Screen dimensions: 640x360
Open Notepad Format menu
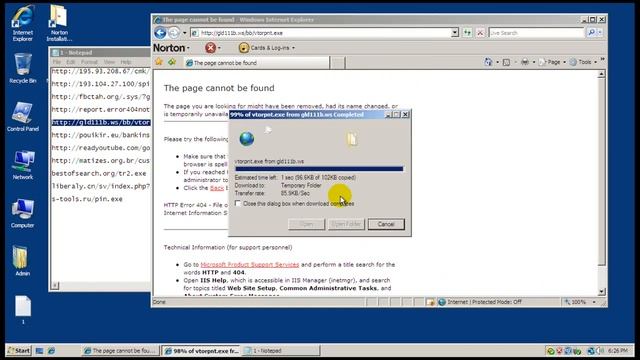[x=89, y=62]
